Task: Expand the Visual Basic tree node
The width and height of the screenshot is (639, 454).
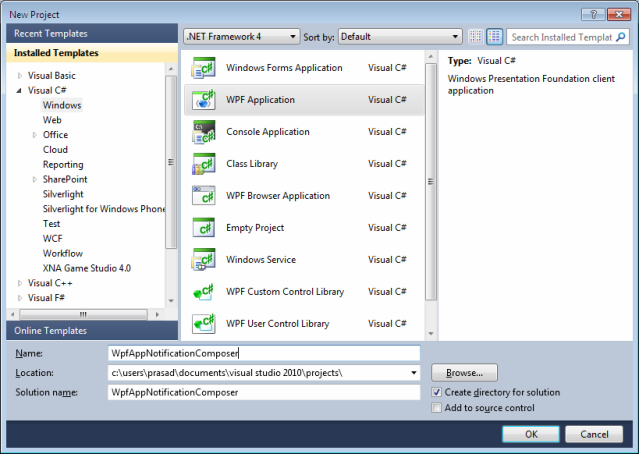Action: click(20, 75)
